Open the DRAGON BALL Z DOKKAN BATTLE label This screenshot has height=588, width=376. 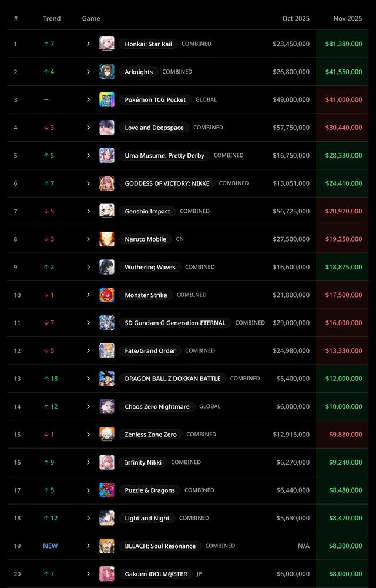(x=173, y=379)
